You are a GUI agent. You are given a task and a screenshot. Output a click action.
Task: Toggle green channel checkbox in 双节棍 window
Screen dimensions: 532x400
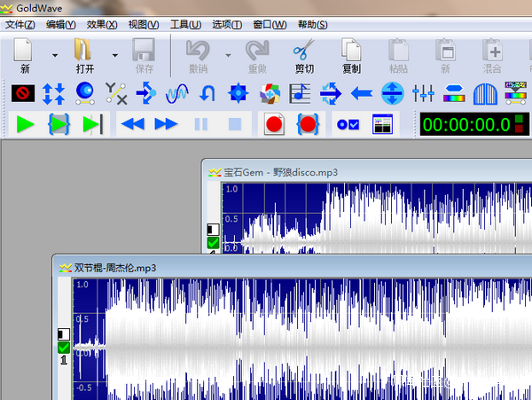pyautogui.click(x=64, y=348)
